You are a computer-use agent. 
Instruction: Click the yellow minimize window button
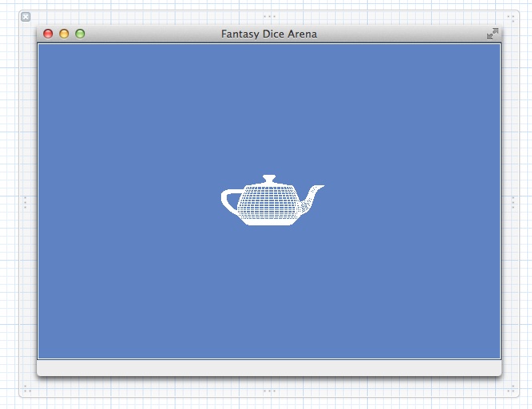pyautogui.click(x=64, y=34)
